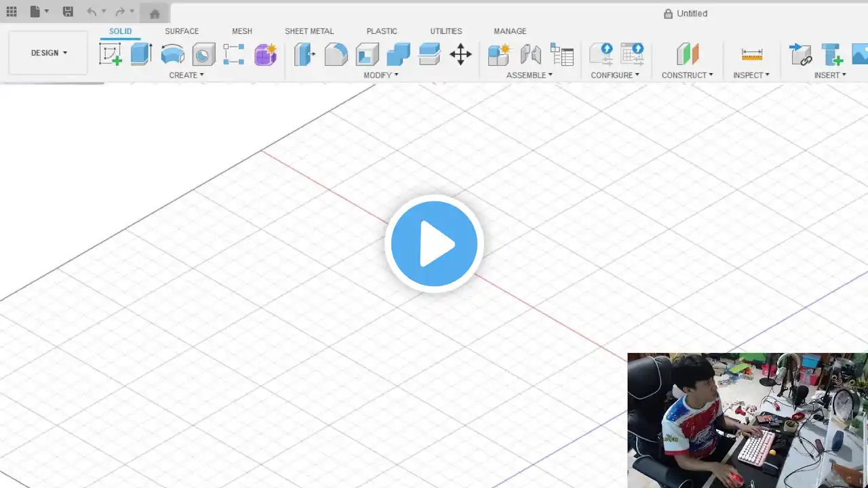Open the data panel grid icon
Viewport: 868px width, 488px height.
coord(12,12)
